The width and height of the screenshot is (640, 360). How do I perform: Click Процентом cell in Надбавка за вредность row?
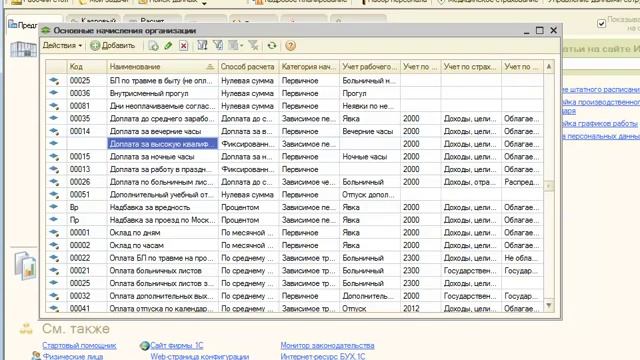point(249,207)
